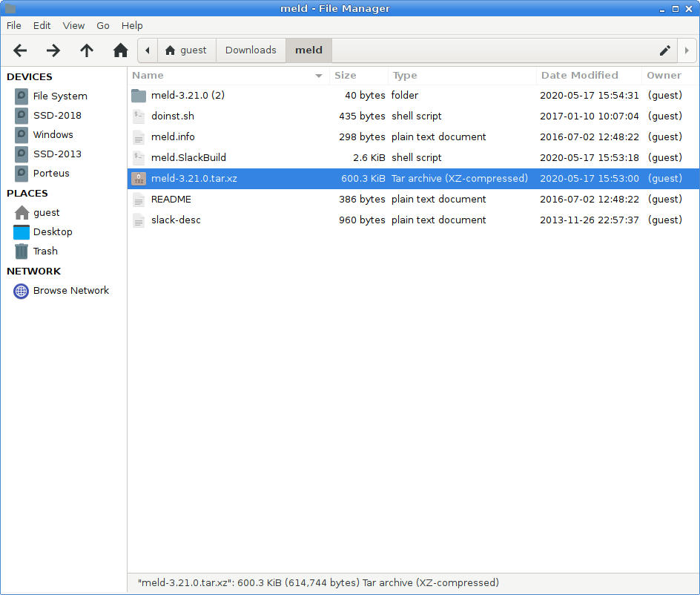Open the Help menu
700x595 pixels.
coord(132,25)
